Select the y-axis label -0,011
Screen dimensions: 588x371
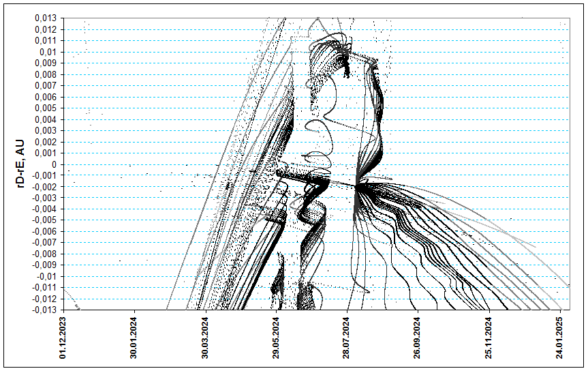point(44,288)
